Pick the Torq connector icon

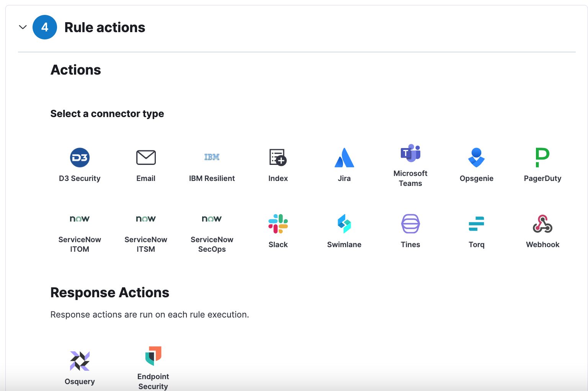tap(477, 223)
